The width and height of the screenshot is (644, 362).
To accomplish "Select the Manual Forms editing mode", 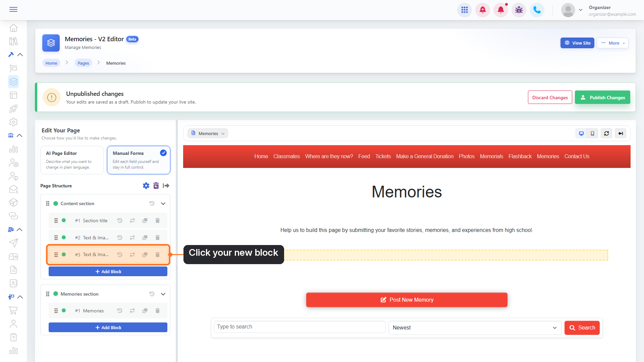I will (x=139, y=160).
